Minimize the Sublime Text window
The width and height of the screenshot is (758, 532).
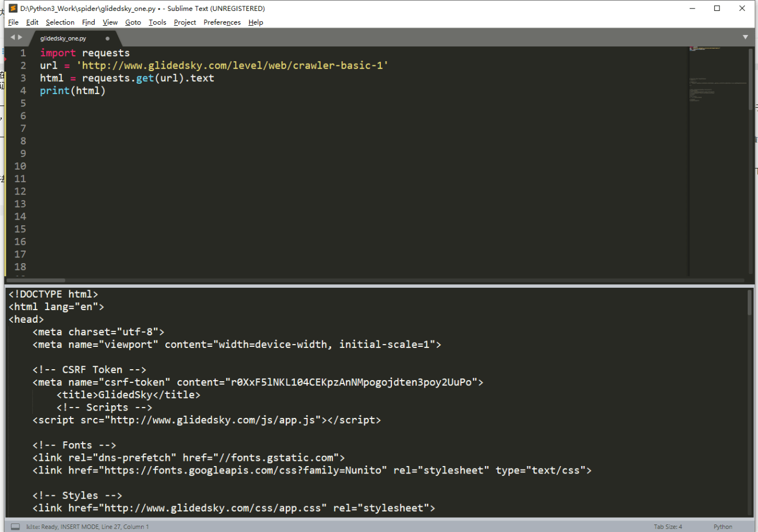(x=693, y=9)
